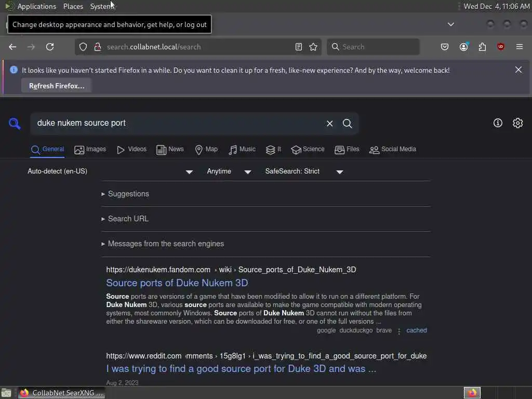Viewport: 532px width, 399px height.
Task: Open the uBlock Origin extension icon
Action: point(500,47)
